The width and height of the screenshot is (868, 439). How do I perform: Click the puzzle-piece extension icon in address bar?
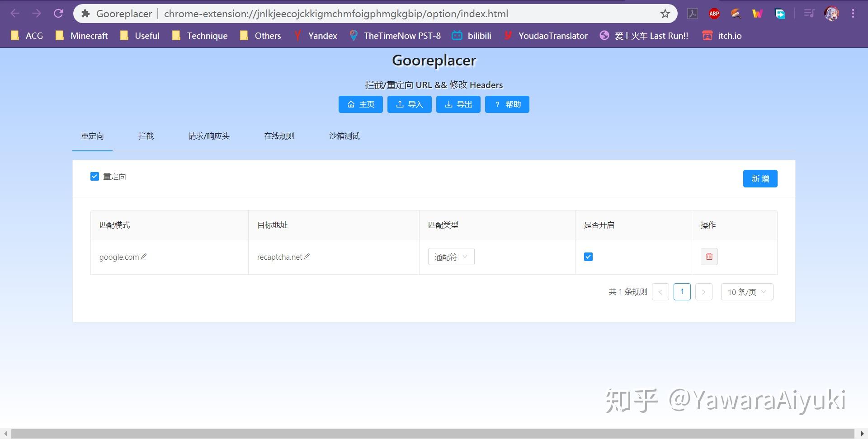tap(85, 14)
